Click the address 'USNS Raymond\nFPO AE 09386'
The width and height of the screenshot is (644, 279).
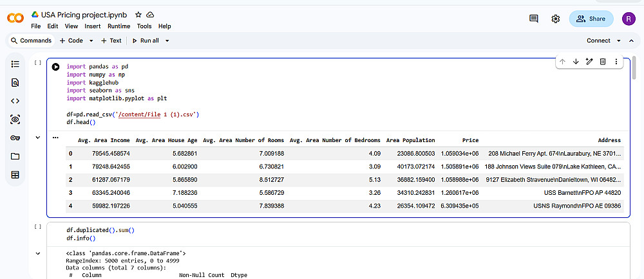click(x=577, y=206)
